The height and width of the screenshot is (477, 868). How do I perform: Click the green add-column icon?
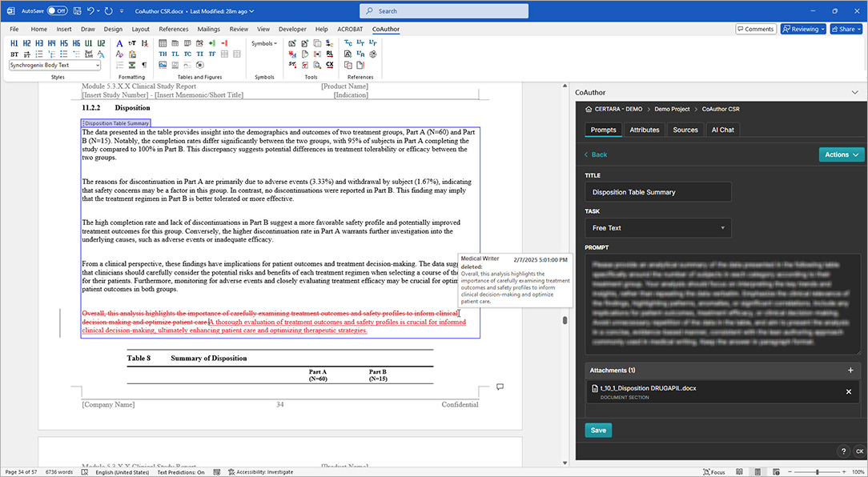[212, 43]
